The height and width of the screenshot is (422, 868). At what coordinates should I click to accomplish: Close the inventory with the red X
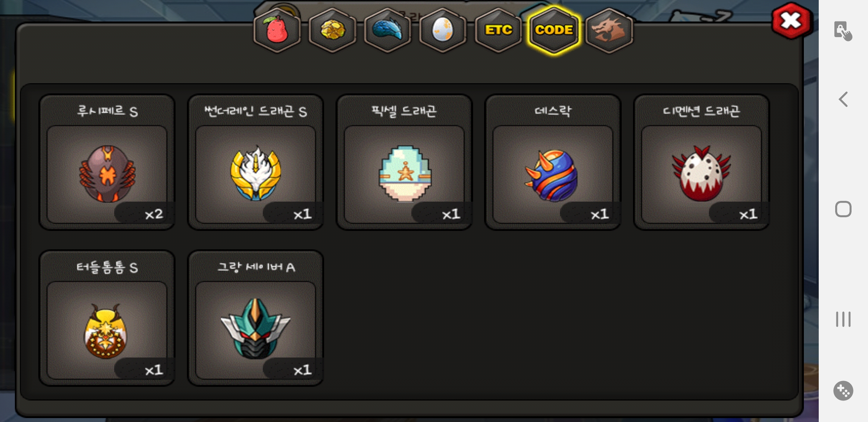[x=791, y=21]
